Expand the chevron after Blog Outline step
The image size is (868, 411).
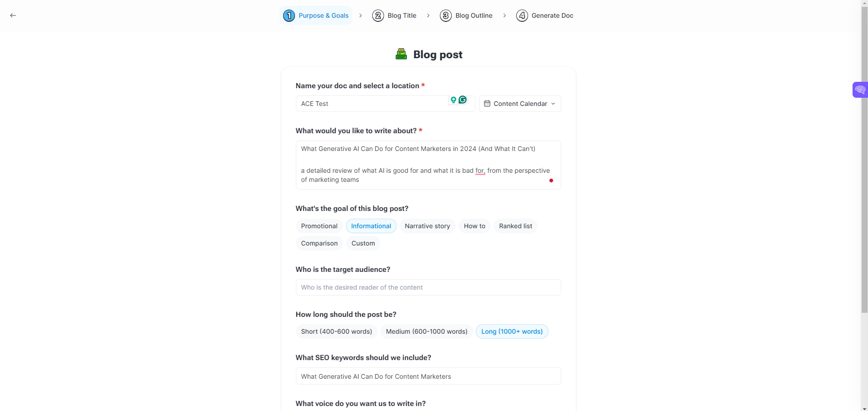tap(505, 15)
